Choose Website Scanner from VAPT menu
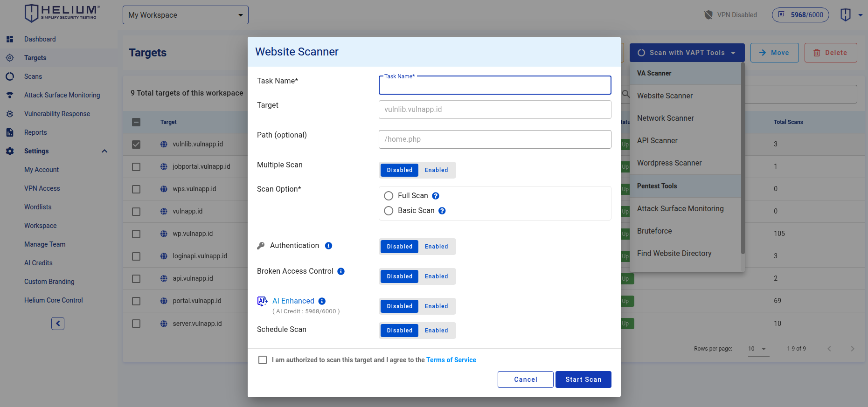This screenshot has width=868, height=407. (x=686, y=96)
